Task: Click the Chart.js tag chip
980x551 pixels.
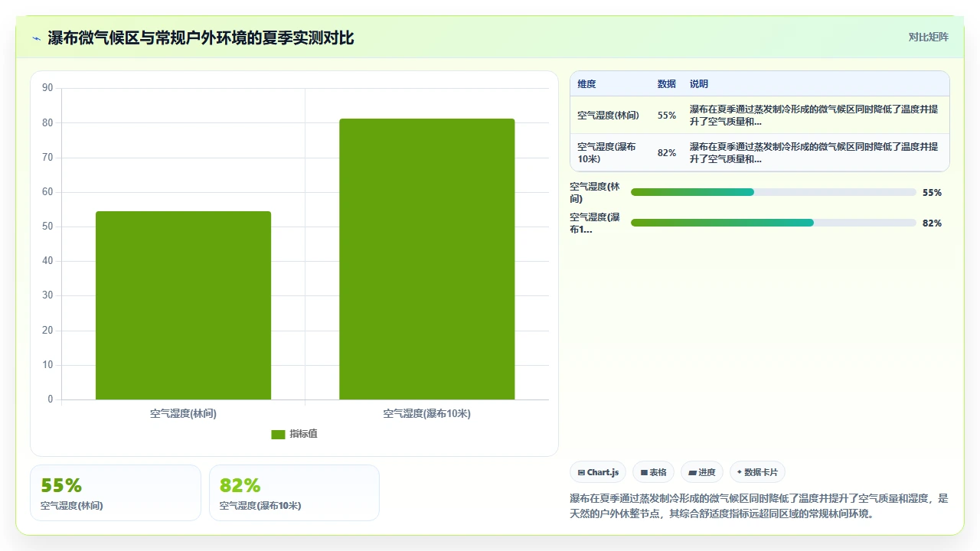Action: (598, 472)
